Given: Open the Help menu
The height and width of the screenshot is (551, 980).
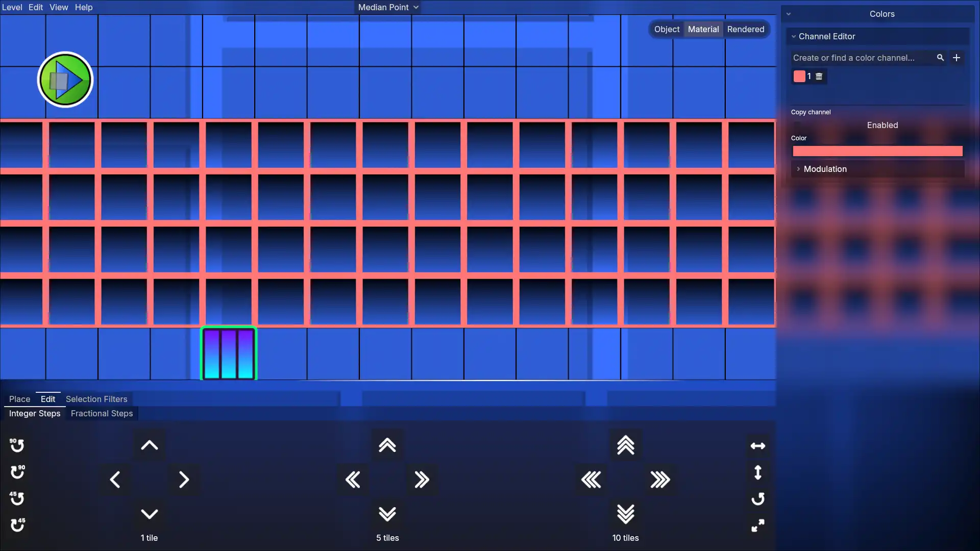Looking at the screenshot, I should [x=84, y=7].
